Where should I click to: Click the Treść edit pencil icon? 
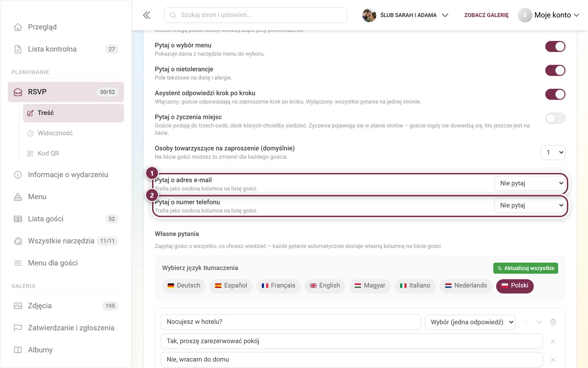click(30, 113)
